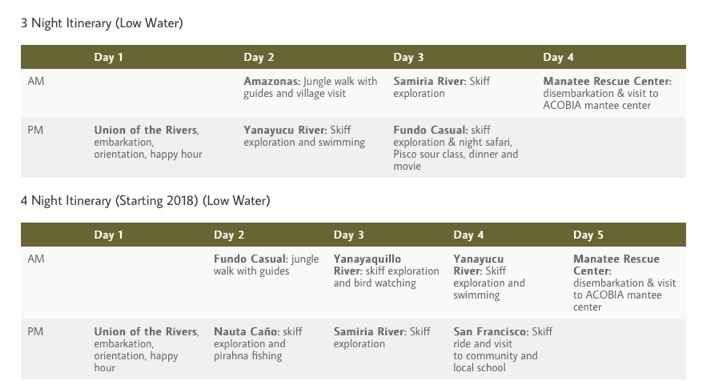Select Day 1 header in 3 Night table
707x381 pixels.
pyautogui.click(x=108, y=57)
